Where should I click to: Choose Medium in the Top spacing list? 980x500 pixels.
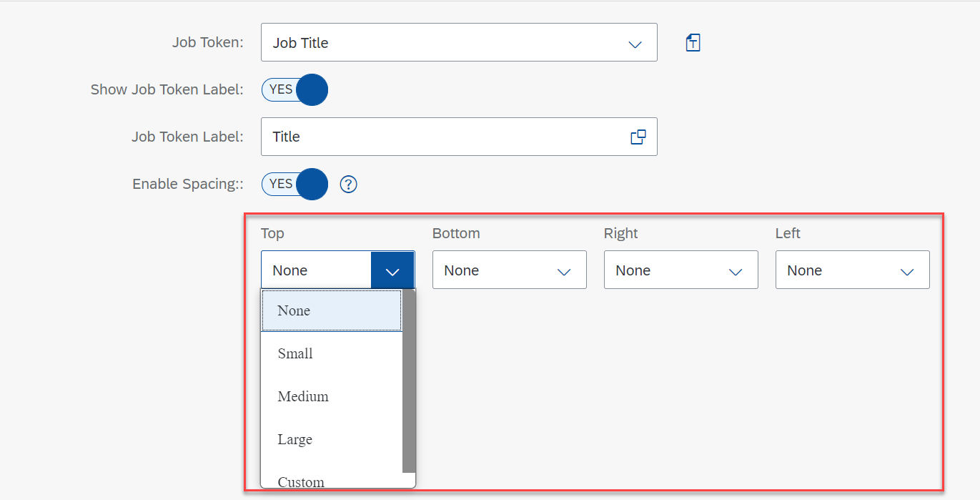coord(332,396)
